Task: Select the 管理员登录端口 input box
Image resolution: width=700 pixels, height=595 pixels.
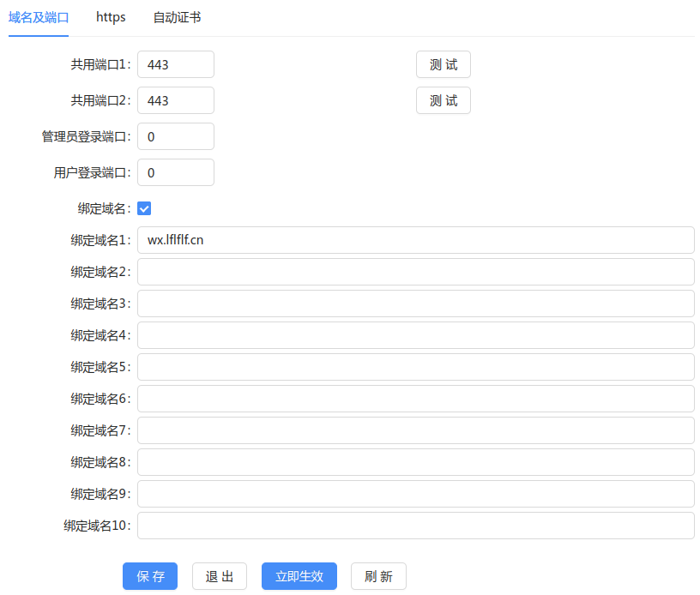Action: (175, 136)
